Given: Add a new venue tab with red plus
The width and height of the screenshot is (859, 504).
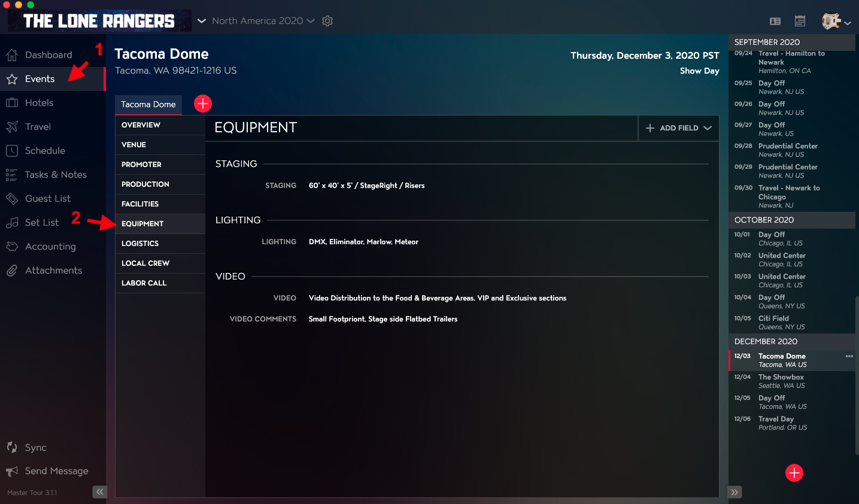Looking at the screenshot, I should tap(203, 104).
